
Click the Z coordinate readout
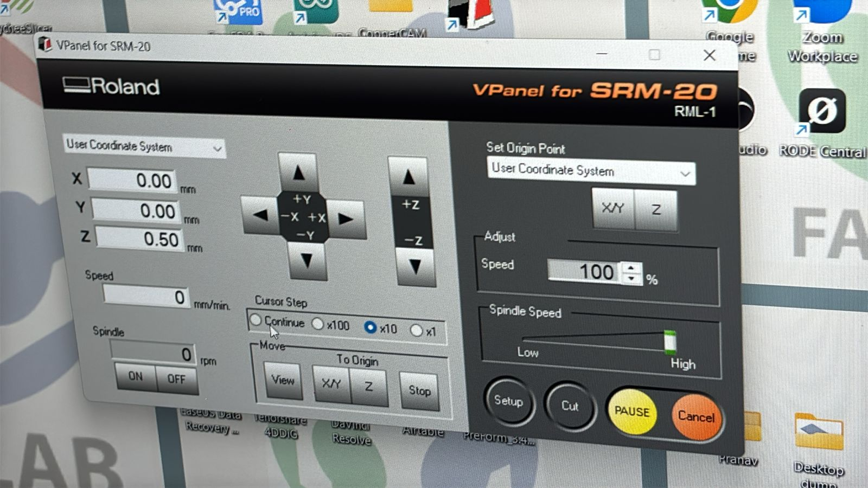pos(140,239)
